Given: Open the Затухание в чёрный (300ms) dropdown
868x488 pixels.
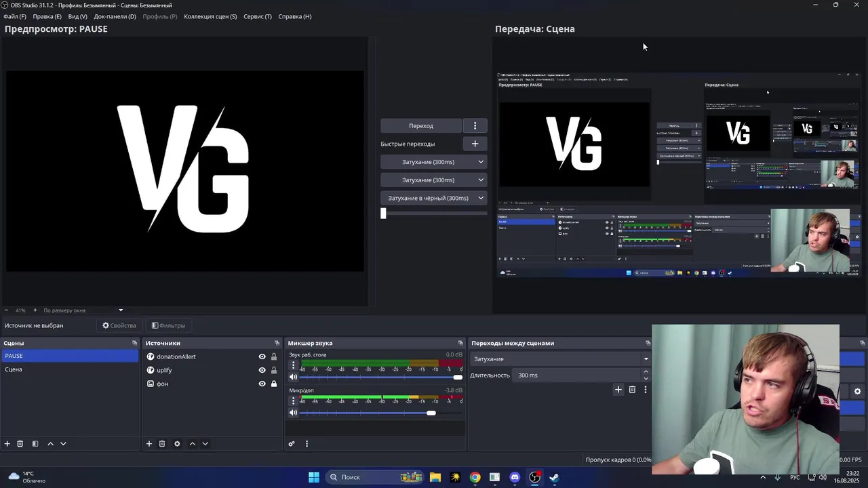Looking at the screenshot, I should 433,198.
